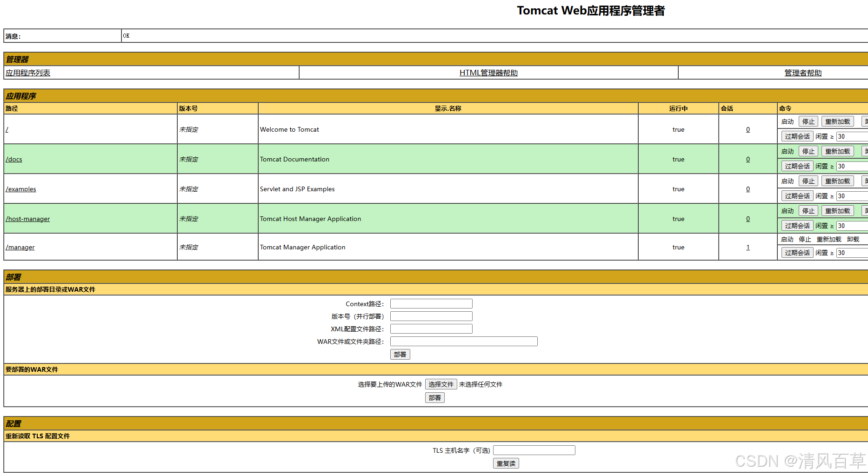868x476 pixels.
Task: Focus idle minutes field in /manager row
Action: tap(852, 253)
